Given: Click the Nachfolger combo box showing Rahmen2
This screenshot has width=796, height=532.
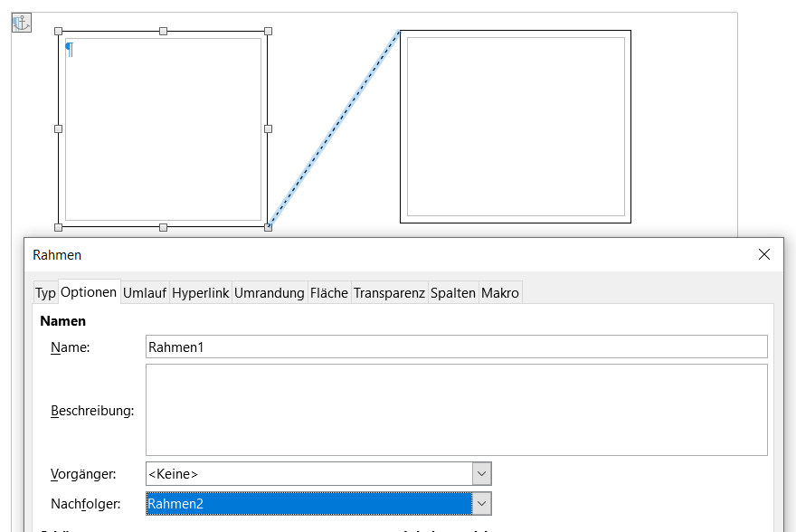Looking at the screenshot, I should coord(308,503).
